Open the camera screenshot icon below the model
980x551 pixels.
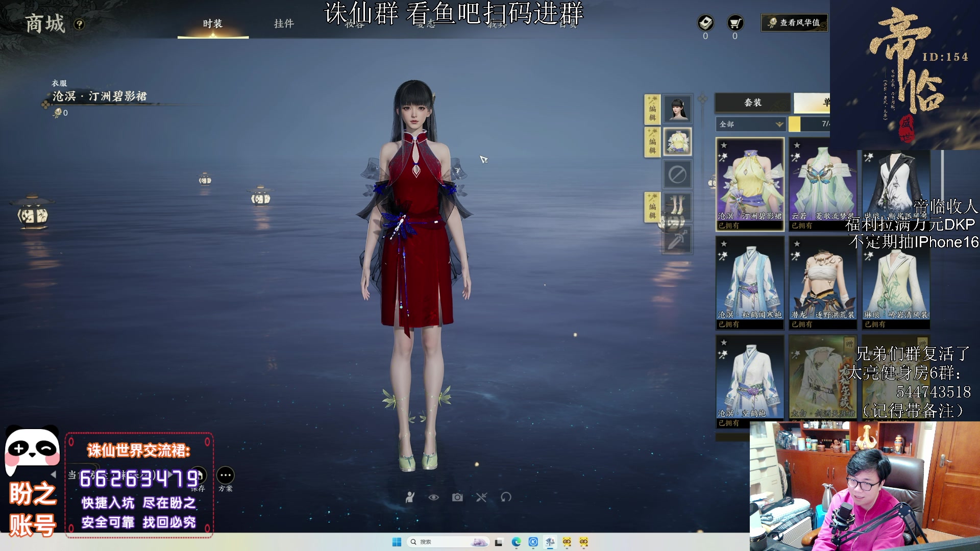457,497
